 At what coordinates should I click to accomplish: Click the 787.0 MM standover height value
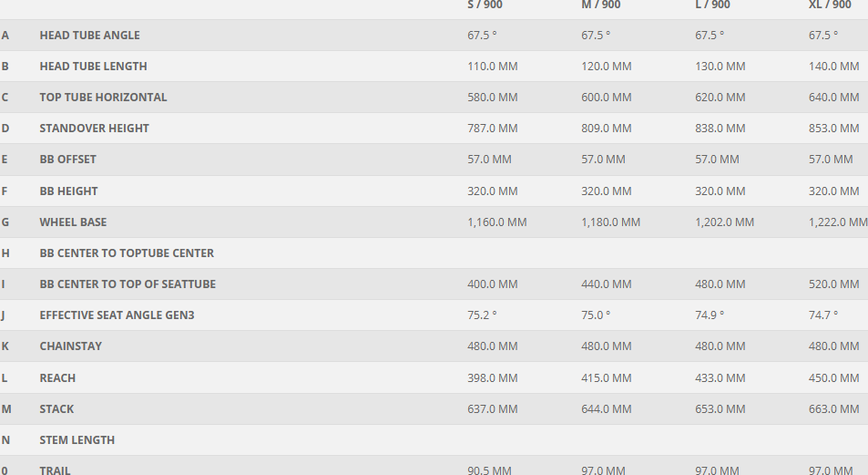point(492,129)
